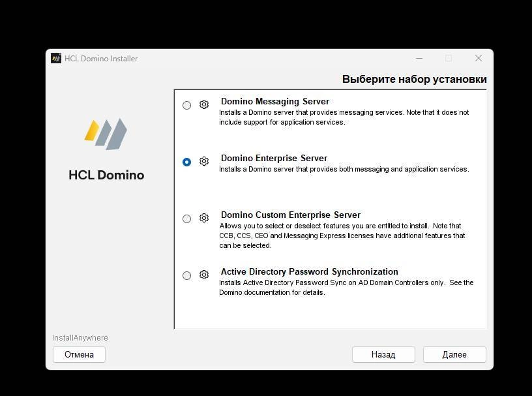Click the gear icon beside Domino Custom Enterprise Server

click(204, 218)
